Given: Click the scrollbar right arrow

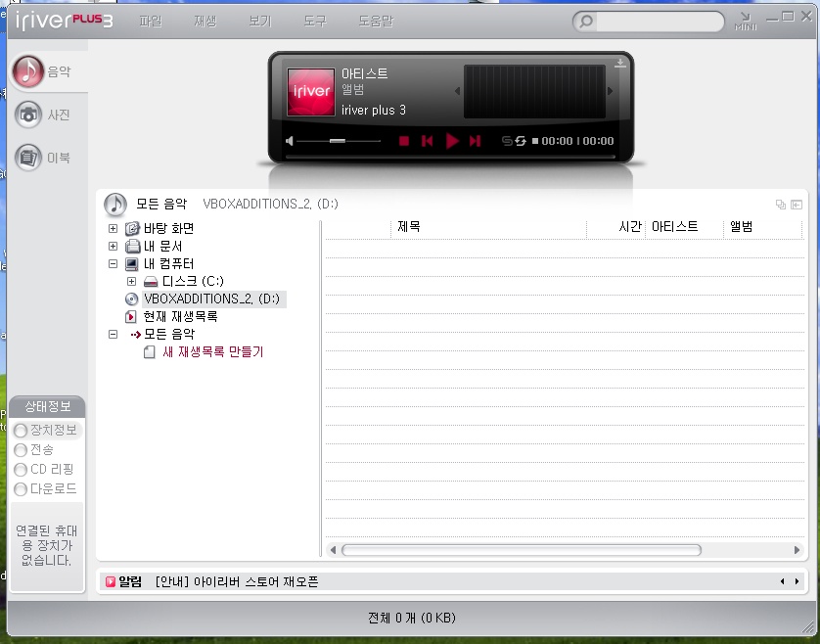Looking at the screenshot, I should click(797, 550).
